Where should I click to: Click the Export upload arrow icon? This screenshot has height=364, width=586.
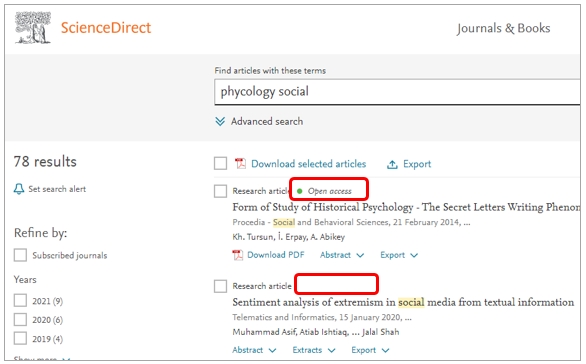tap(392, 164)
